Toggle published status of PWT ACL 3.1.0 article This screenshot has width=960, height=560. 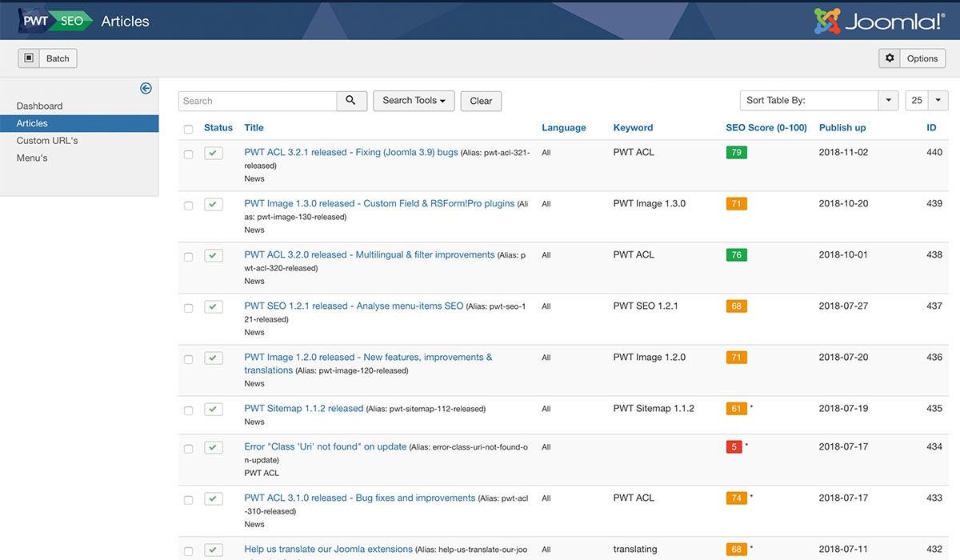click(214, 498)
